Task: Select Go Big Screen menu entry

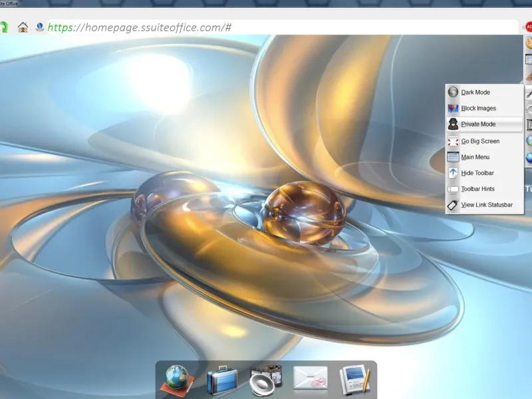Action: tap(480, 141)
